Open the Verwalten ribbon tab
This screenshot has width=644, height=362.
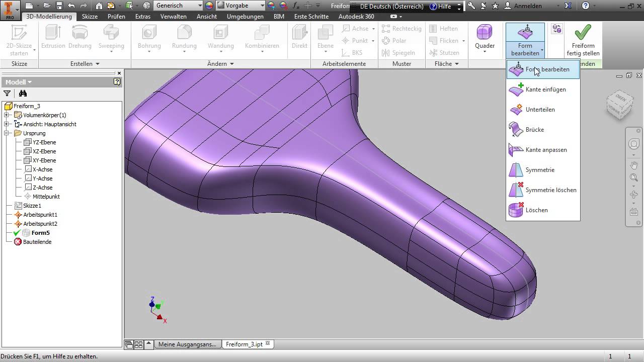pos(174,17)
